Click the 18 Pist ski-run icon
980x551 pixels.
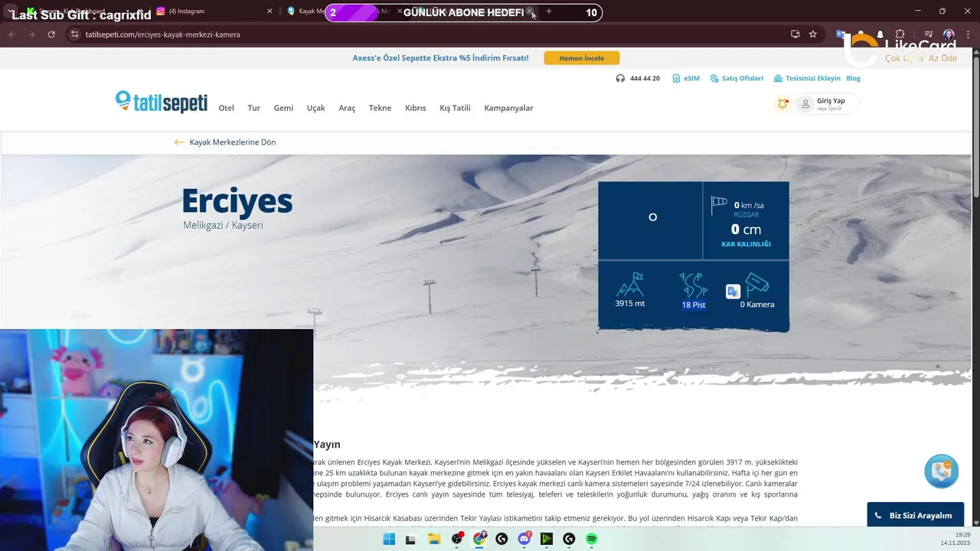(x=694, y=285)
